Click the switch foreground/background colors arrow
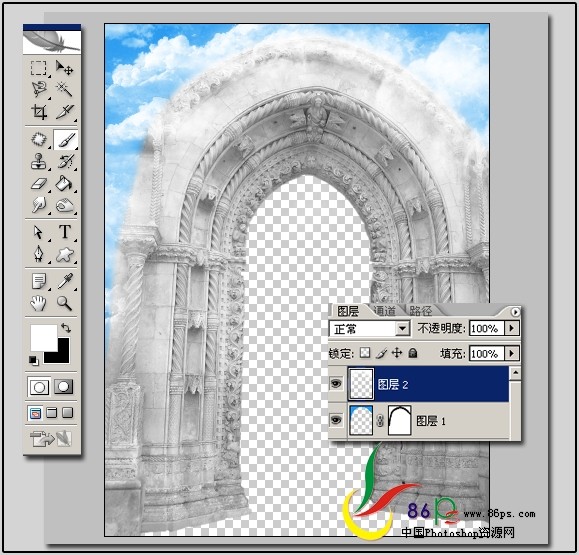This screenshot has height=555, width=579. pyautogui.click(x=66, y=327)
